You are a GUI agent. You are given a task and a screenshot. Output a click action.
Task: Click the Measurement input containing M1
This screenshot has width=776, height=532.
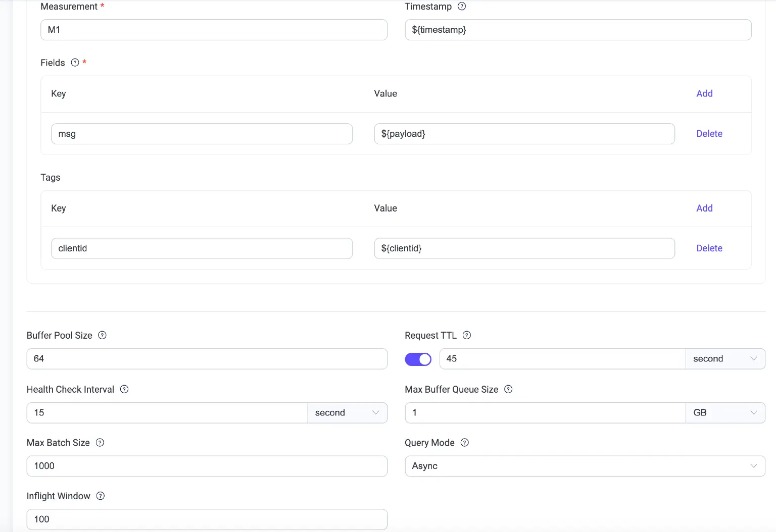point(214,30)
